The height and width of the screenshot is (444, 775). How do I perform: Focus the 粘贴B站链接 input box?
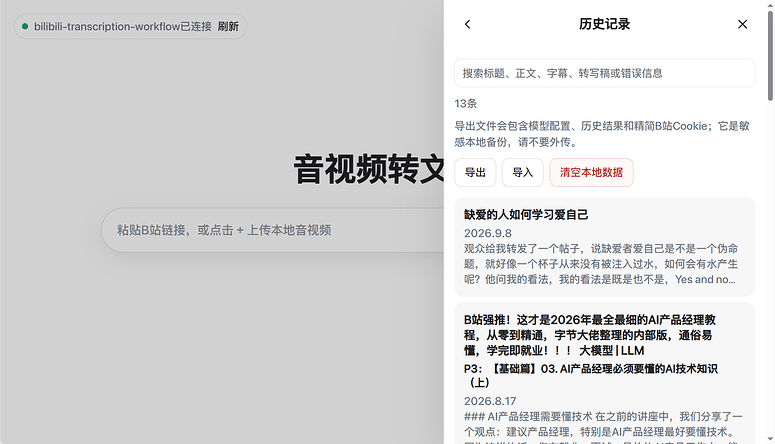(x=273, y=230)
